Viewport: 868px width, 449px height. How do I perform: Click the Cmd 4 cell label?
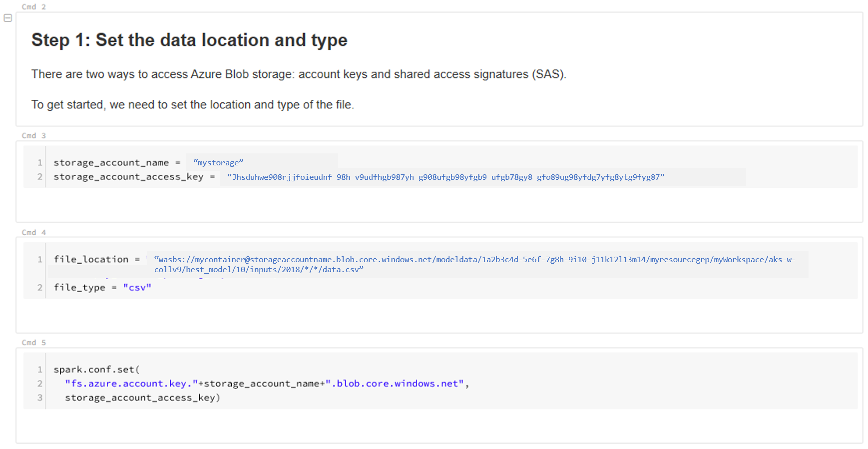pos(33,233)
